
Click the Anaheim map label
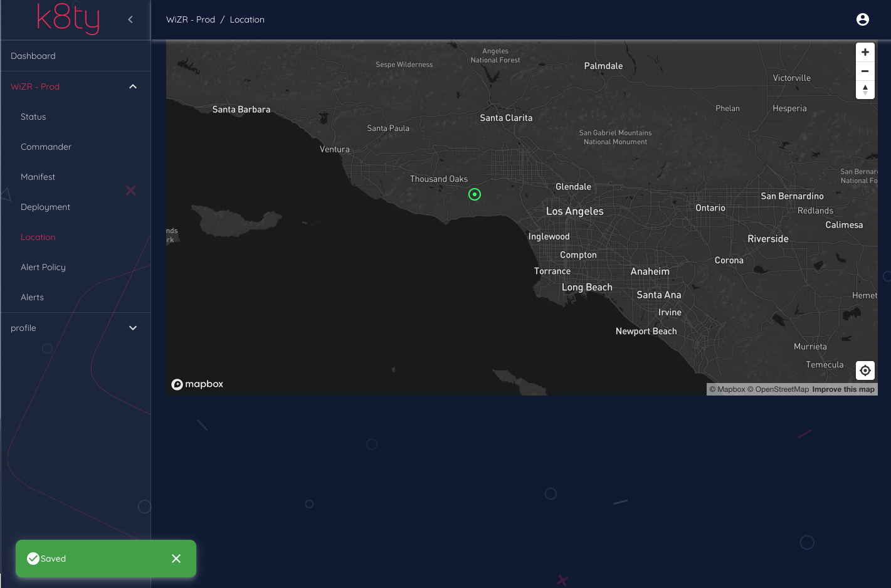tap(650, 271)
